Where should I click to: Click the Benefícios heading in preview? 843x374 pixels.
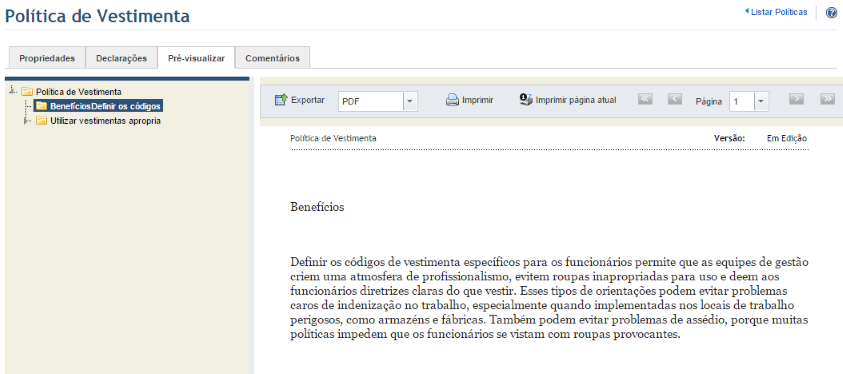(317, 207)
